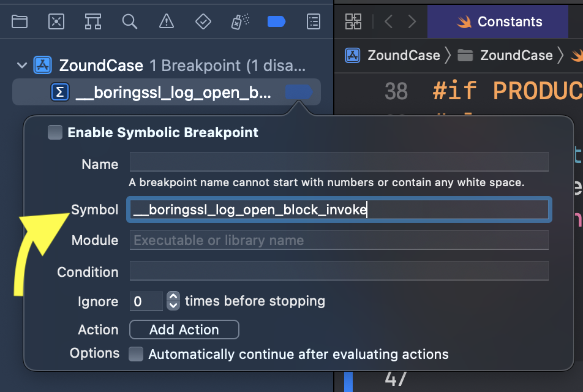Viewport: 583px width, 392px height.
Task: Go back with the editor's left chevron
Action: click(388, 22)
